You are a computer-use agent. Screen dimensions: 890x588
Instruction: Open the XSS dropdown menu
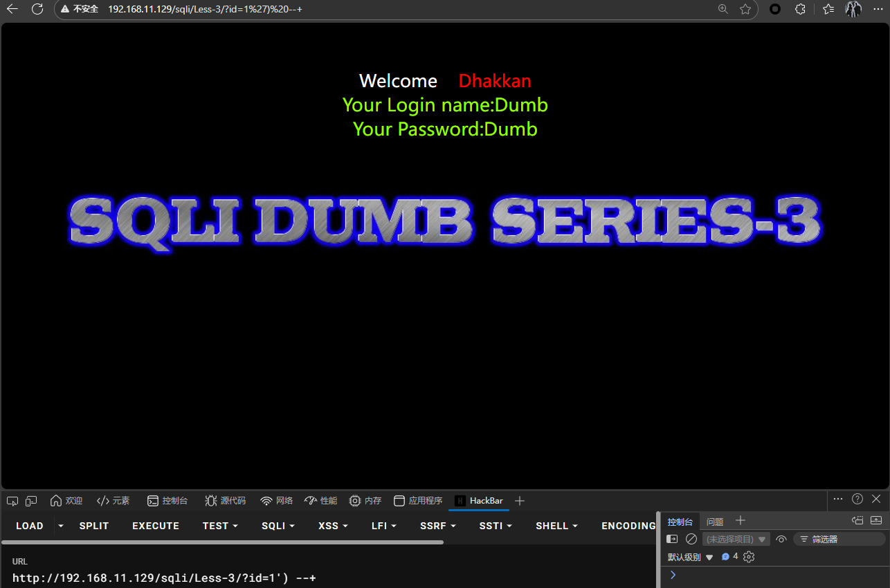(333, 526)
